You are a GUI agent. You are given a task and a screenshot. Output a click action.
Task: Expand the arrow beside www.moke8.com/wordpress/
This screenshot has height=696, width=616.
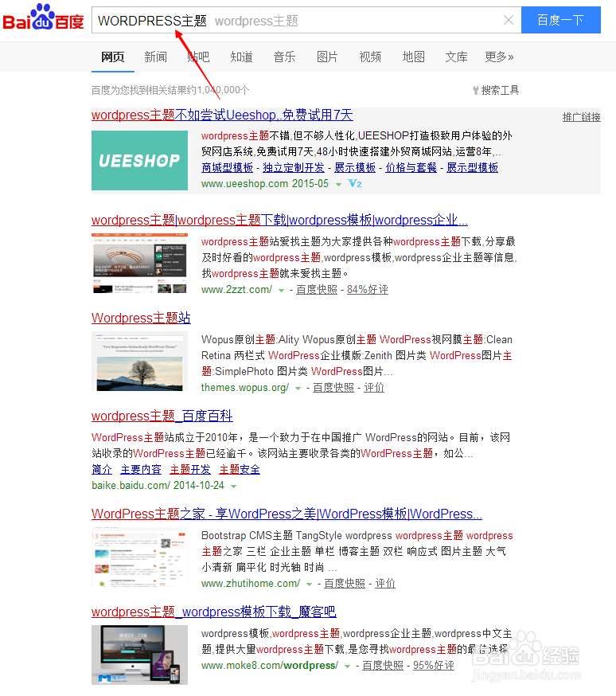click(347, 667)
